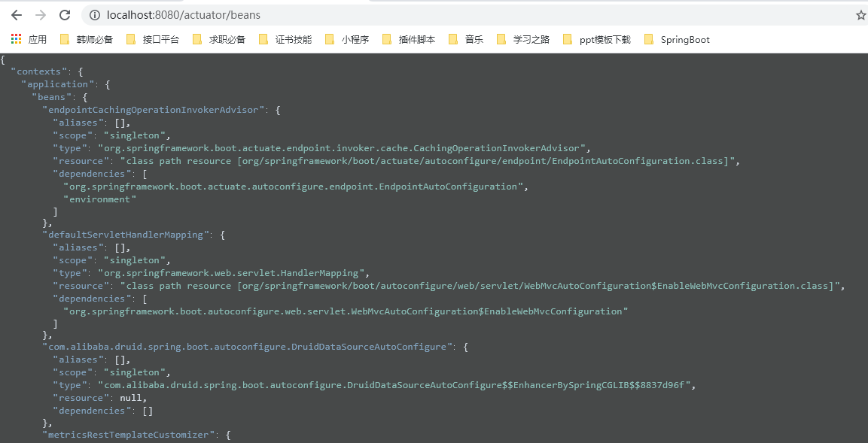Bookmark this page with star icon

pos(860,15)
